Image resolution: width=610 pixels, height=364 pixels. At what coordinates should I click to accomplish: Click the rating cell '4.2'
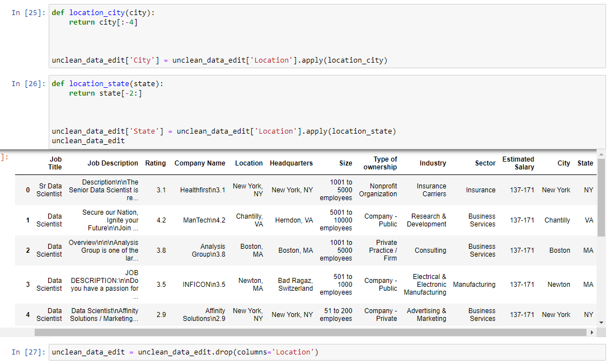pyautogui.click(x=161, y=220)
